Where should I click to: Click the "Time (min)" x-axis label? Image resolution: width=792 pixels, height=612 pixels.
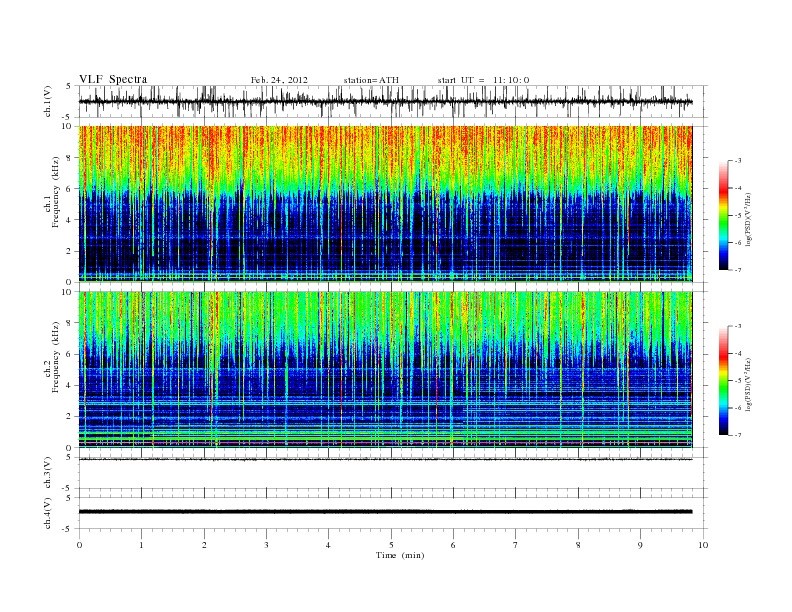400,555
